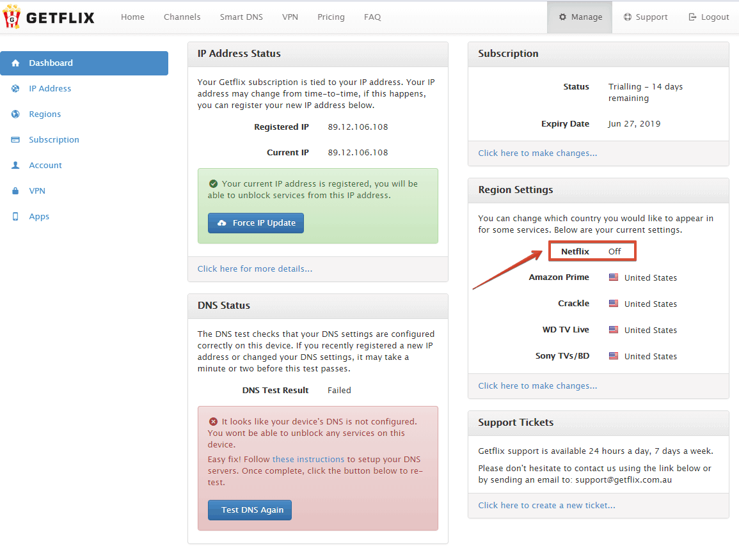This screenshot has height=560, width=739.
Task: Click the WD TV Live 'United States' value
Action: pos(651,330)
